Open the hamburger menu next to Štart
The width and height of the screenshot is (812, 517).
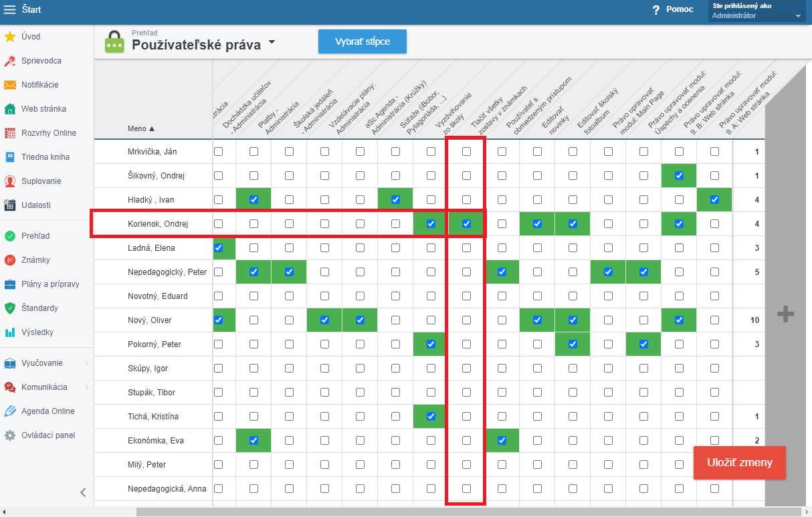(x=10, y=9)
